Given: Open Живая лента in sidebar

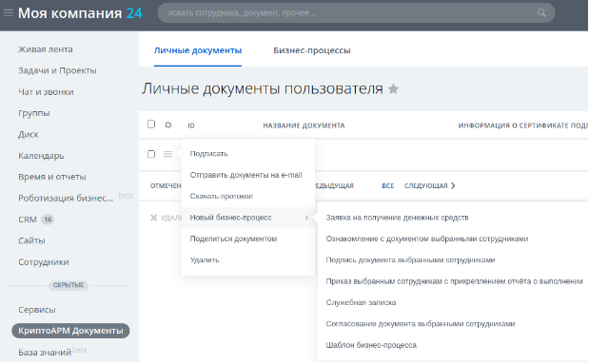Looking at the screenshot, I should point(46,49).
